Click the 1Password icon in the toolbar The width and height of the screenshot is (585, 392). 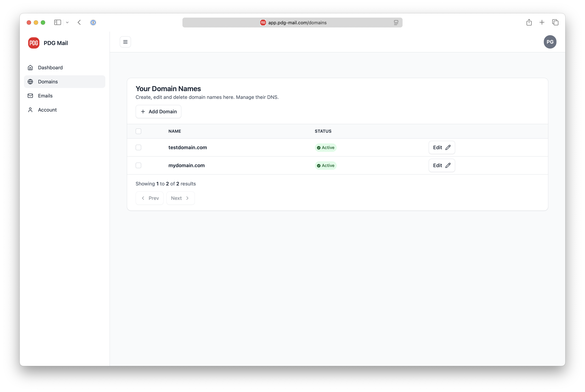point(93,22)
